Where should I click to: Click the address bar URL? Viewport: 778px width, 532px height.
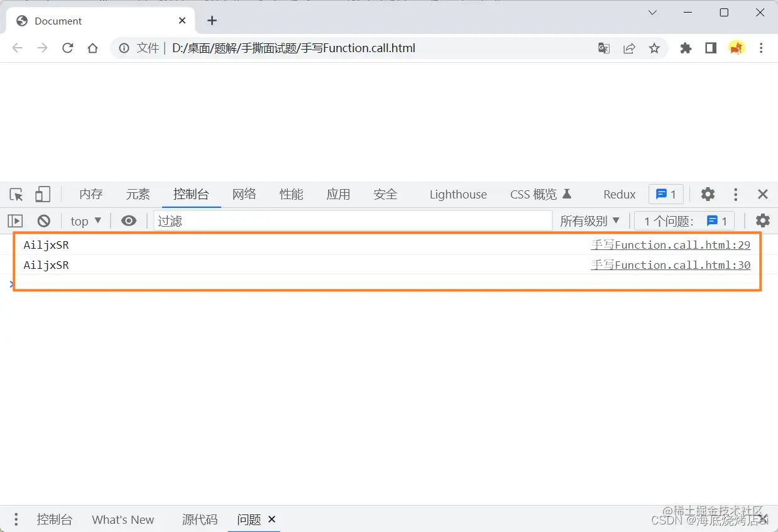293,48
